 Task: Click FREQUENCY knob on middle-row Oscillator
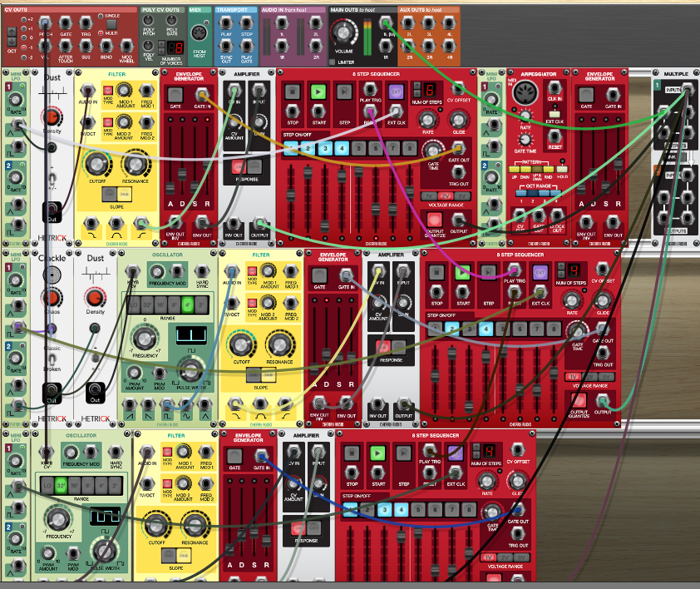point(144,339)
